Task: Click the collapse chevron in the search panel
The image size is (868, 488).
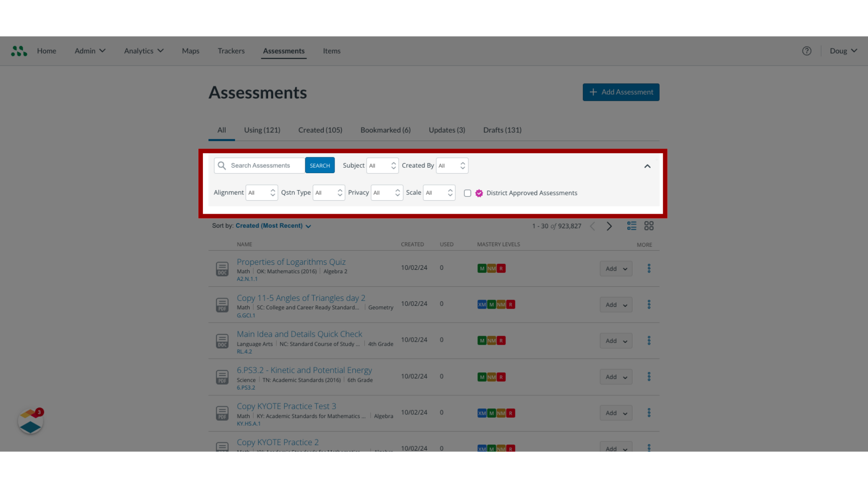Action: pyautogui.click(x=647, y=166)
